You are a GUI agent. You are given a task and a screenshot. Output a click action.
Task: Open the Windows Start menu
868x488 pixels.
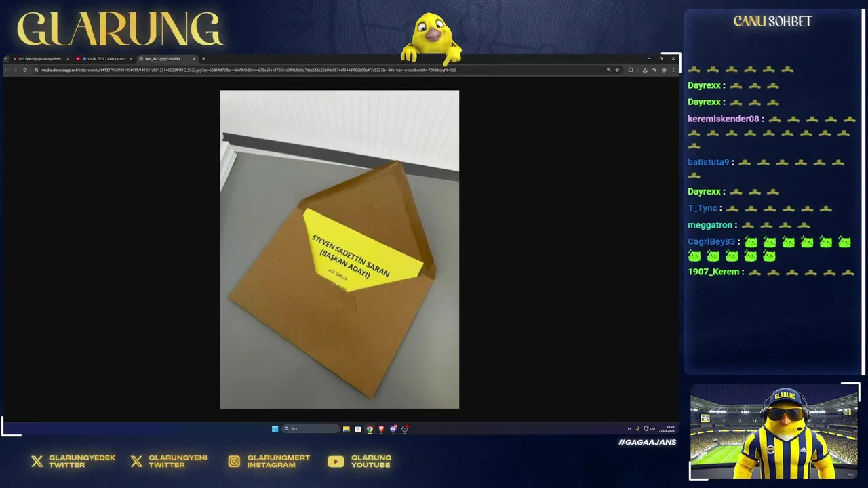pyautogui.click(x=275, y=428)
